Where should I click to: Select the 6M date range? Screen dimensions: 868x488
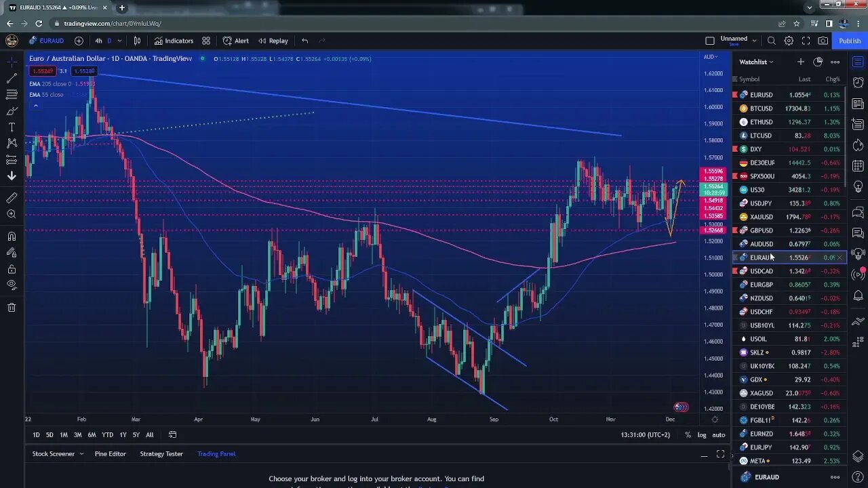click(92, 434)
